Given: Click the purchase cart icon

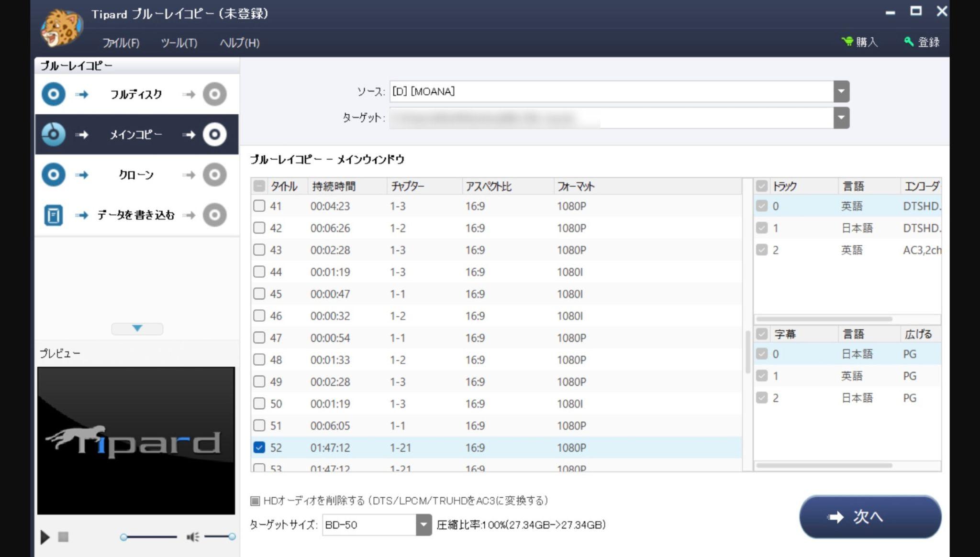Looking at the screenshot, I should (x=847, y=42).
